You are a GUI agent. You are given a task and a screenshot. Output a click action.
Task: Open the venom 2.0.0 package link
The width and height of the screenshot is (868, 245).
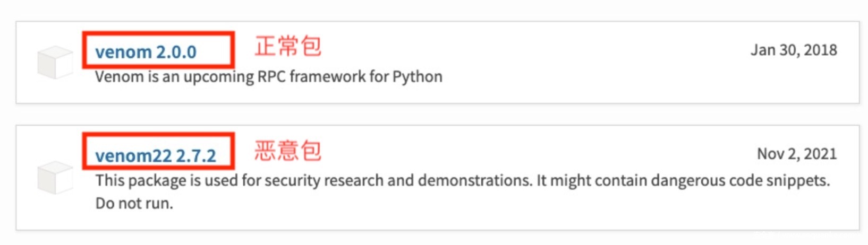coord(146,52)
